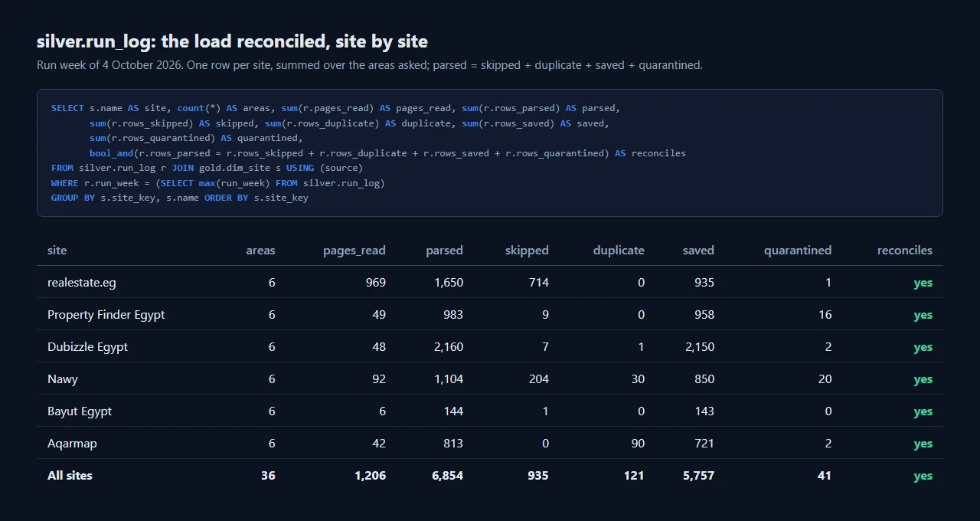
Task: Click Property Finder Egypt pages_read value 49
Action: [x=379, y=315]
